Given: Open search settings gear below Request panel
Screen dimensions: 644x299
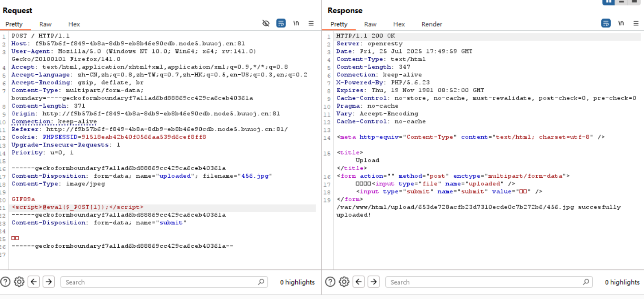Looking at the screenshot, I should click(19, 282).
